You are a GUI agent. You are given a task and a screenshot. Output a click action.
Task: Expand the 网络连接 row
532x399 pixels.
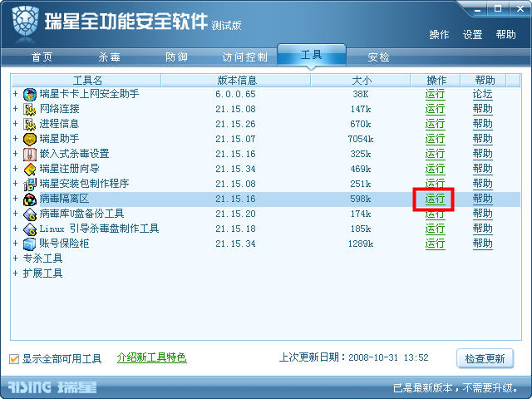tap(15, 109)
